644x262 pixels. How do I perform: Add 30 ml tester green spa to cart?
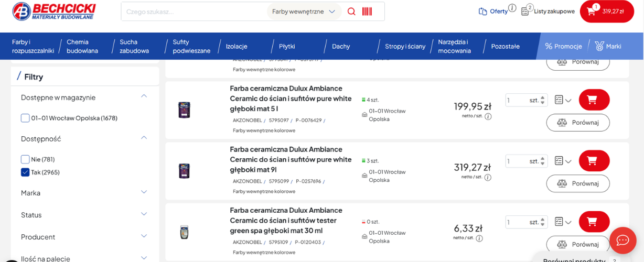(594, 222)
